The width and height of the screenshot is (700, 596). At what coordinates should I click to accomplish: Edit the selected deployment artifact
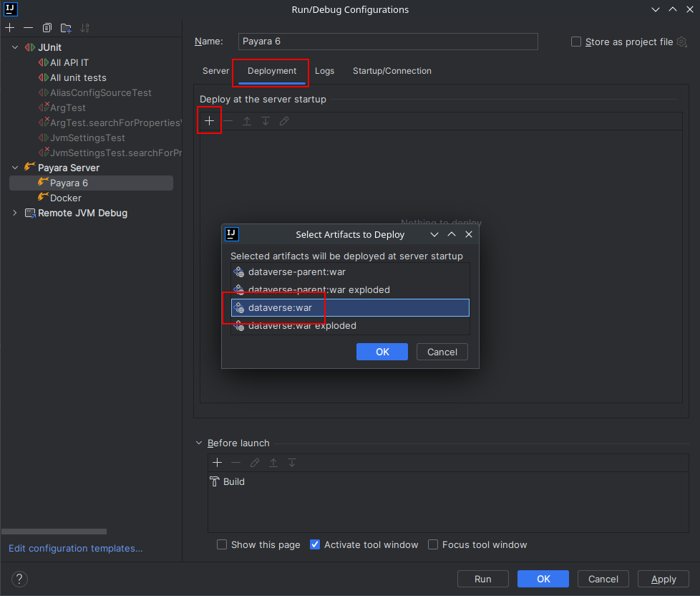pos(283,120)
